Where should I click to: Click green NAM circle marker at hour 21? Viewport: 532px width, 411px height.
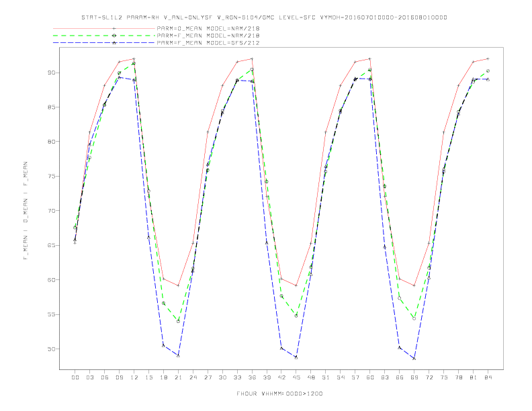(x=178, y=321)
